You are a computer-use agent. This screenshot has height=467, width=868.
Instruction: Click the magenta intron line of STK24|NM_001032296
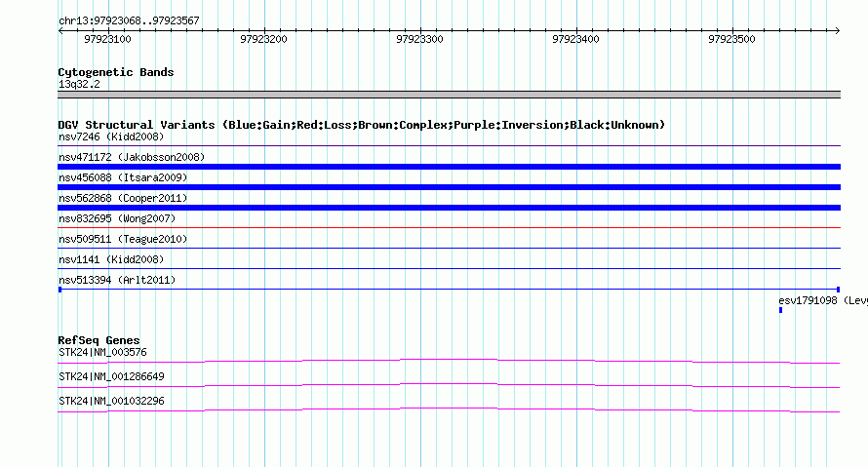[449, 409]
